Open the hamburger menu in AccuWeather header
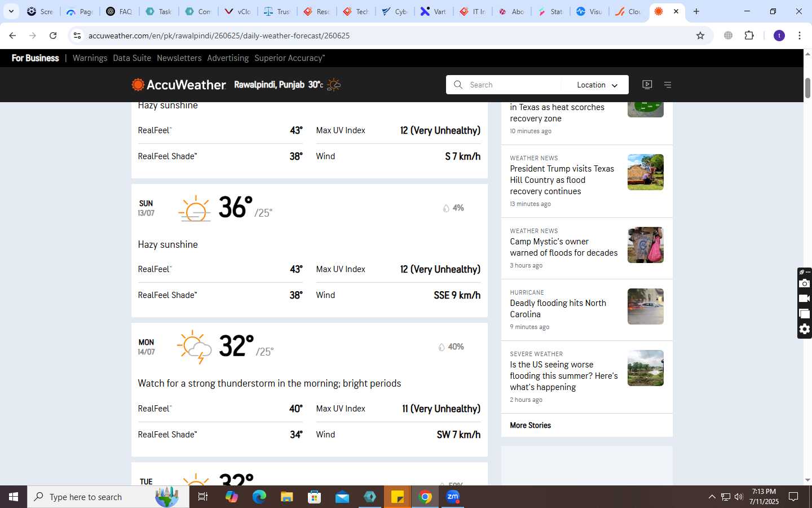The image size is (812, 508). click(668, 85)
